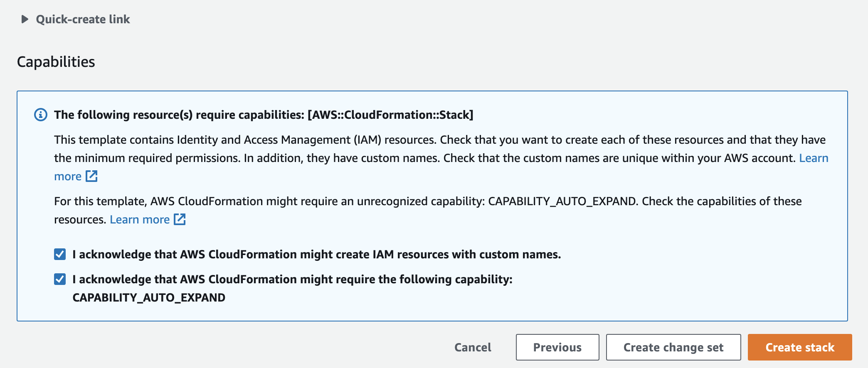Click the 'The following resource(s) require capabilities' heading
Screen dimensions: 868x368
click(x=264, y=115)
